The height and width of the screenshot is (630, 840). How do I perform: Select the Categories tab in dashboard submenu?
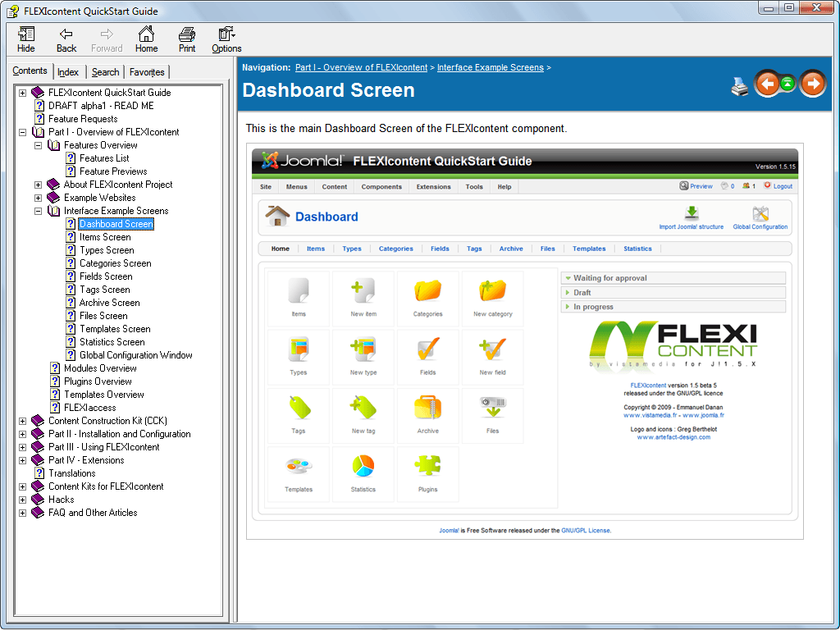point(396,249)
